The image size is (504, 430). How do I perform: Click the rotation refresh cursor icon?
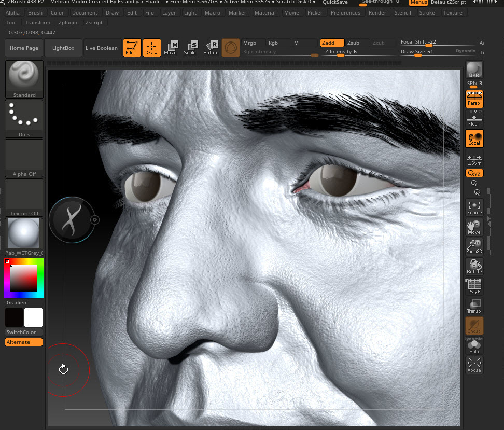[64, 369]
